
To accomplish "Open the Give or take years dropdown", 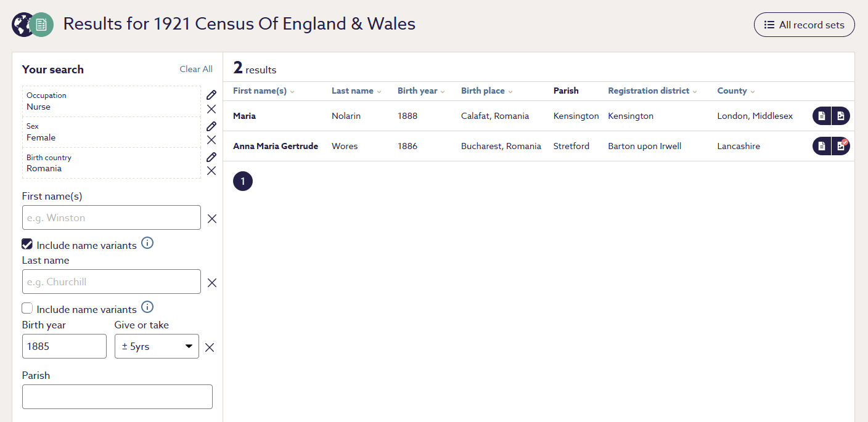I will pyautogui.click(x=157, y=346).
